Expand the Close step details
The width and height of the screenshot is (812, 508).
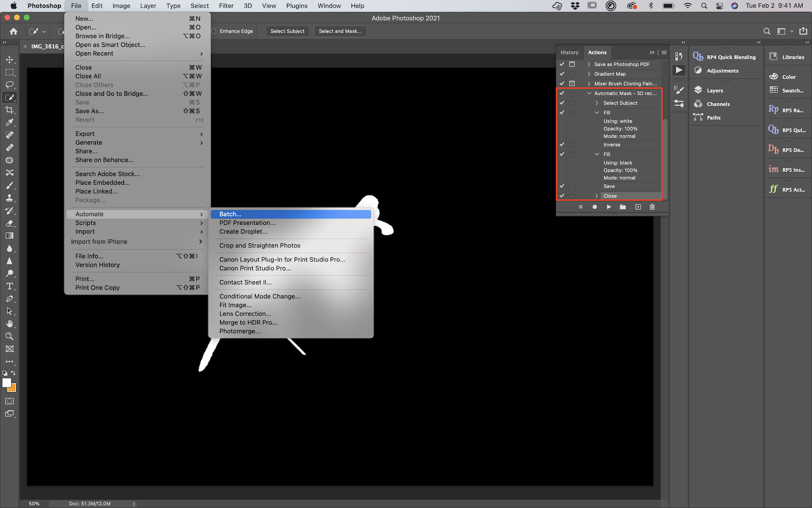[597, 196]
